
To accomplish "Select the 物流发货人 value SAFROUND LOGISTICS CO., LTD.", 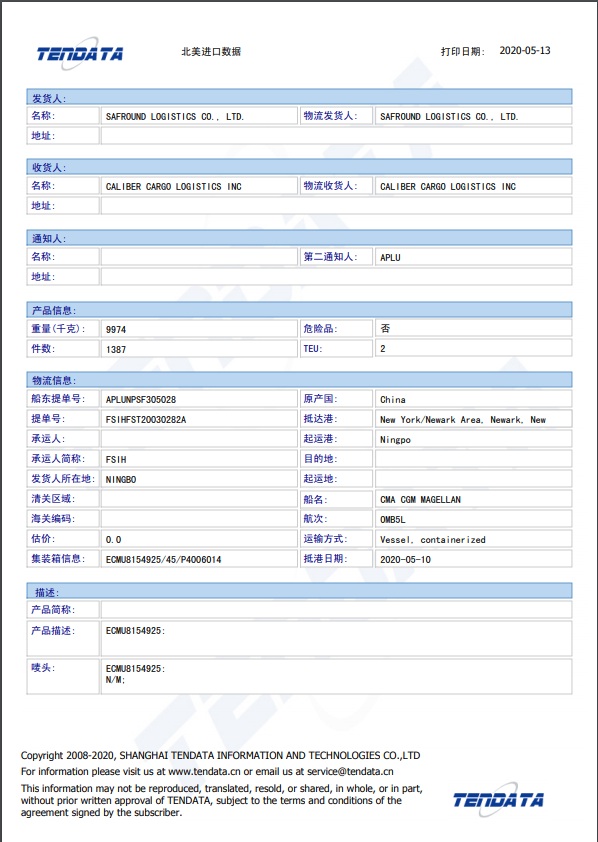I will click(449, 117).
